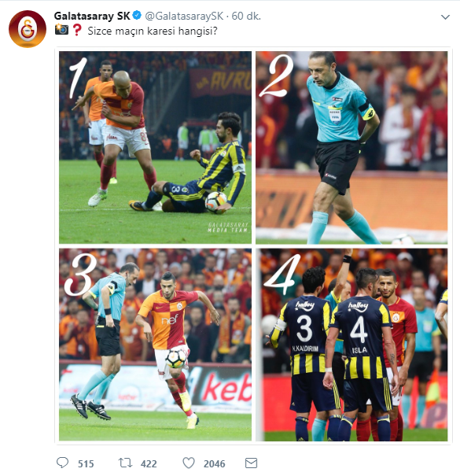Retweet using the retweet arrows icon
Viewport: 460px width, 476px height.
click(x=125, y=463)
